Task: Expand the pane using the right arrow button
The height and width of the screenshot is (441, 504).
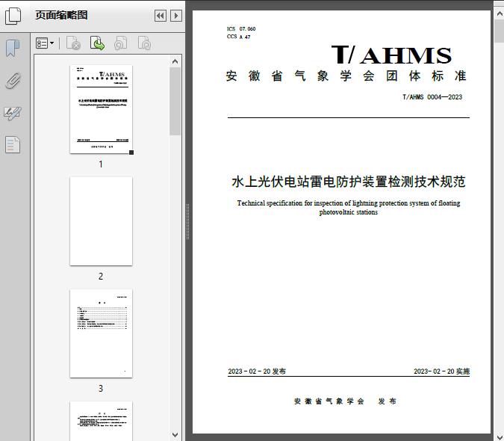Action: 176,16
